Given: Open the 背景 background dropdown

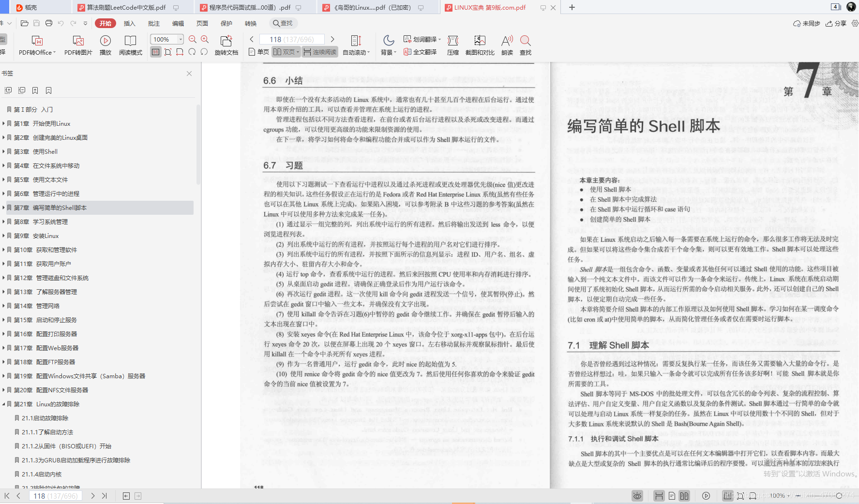Looking at the screenshot, I should [x=389, y=45].
